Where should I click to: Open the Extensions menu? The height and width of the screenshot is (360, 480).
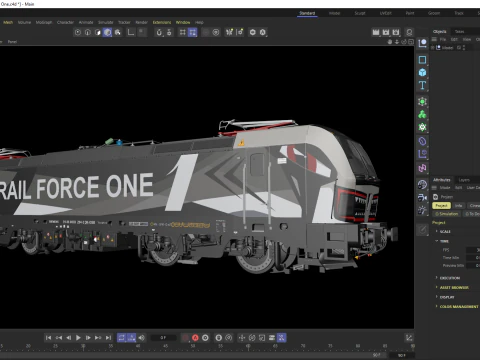pyautogui.click(x=162, y=22)
